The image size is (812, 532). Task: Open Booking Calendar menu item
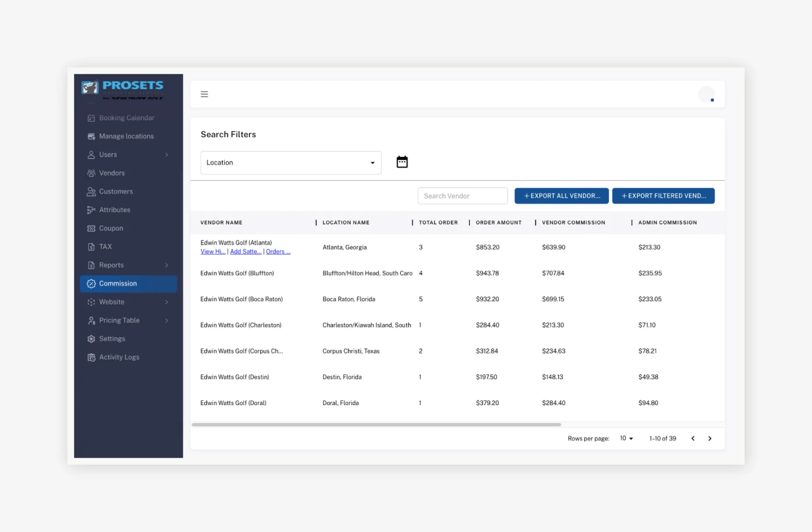[x=126, y=118]
